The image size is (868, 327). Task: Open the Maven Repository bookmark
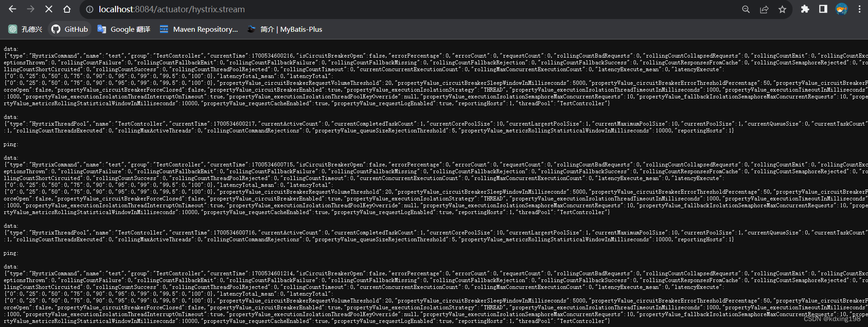[199, 29]
